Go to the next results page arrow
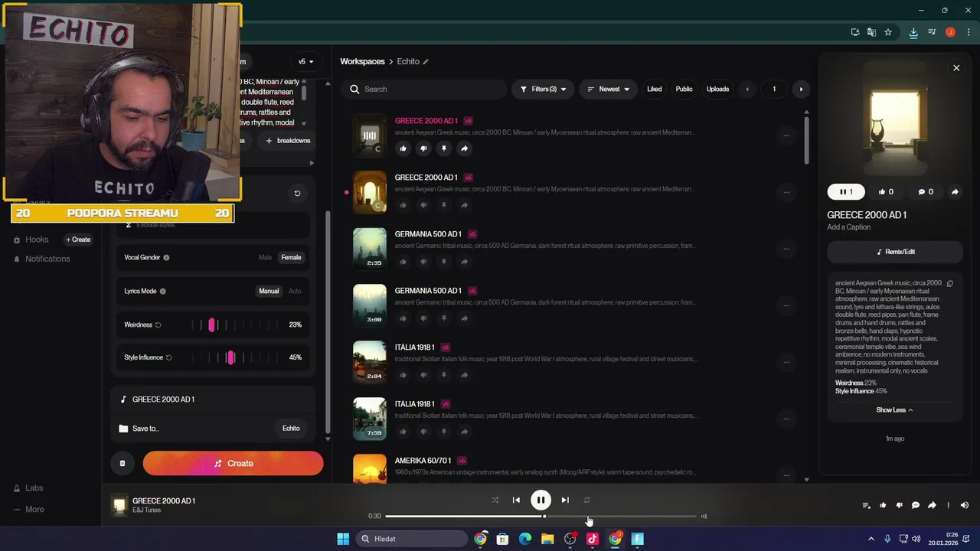Image resolution: width=980 pixels, height=551 pixels. (801, 90)
